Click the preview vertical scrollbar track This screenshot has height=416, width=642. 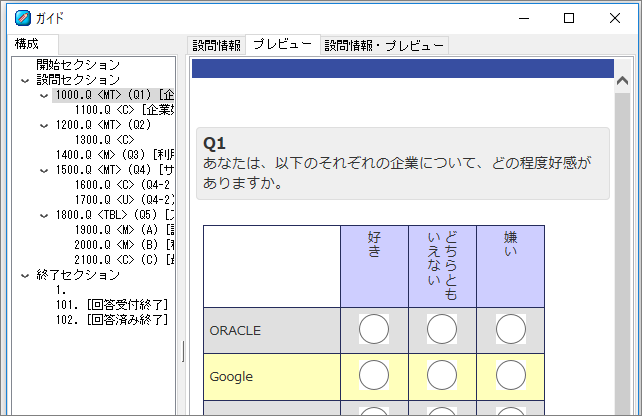[622, 254]
